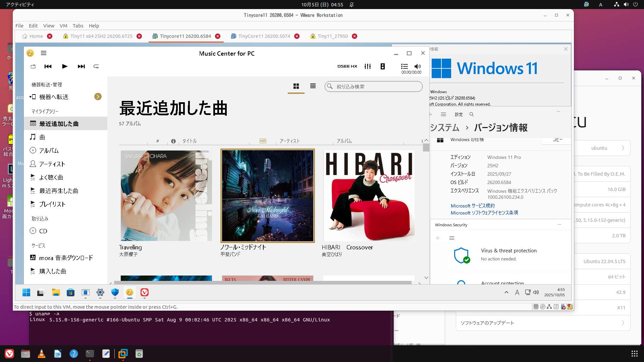The width and height of the screenshot is (644, 362).
Task: Open the Music Center hamburger menu
Action: [44, 53]
